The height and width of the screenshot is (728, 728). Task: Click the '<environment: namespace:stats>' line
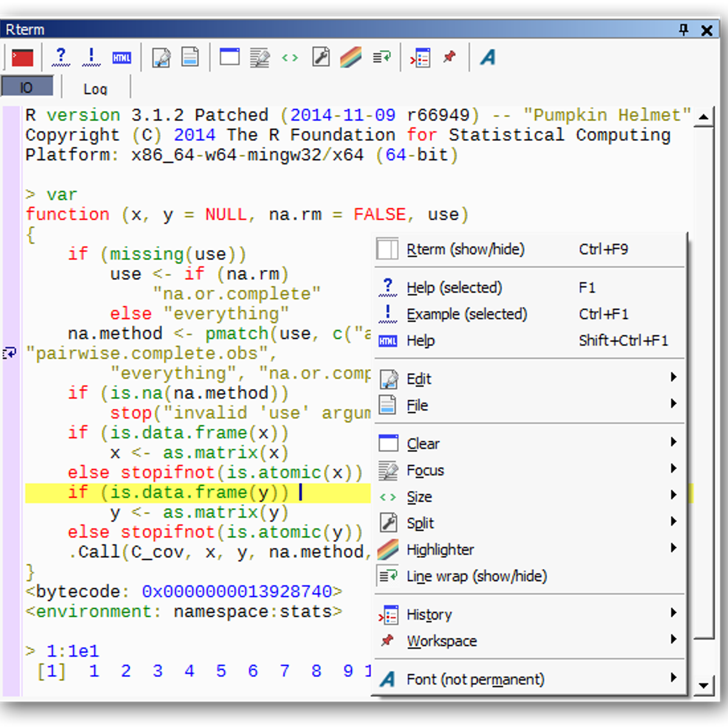click(184, 612)
